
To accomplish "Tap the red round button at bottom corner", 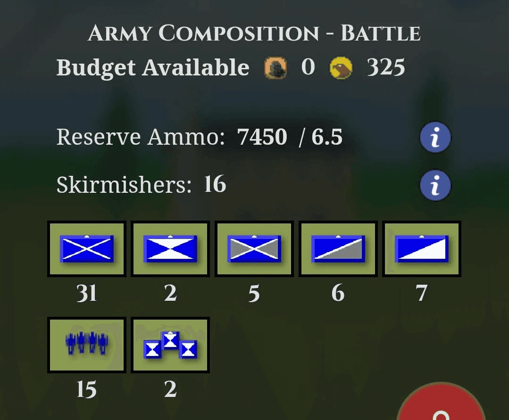I will pos(441,402).
